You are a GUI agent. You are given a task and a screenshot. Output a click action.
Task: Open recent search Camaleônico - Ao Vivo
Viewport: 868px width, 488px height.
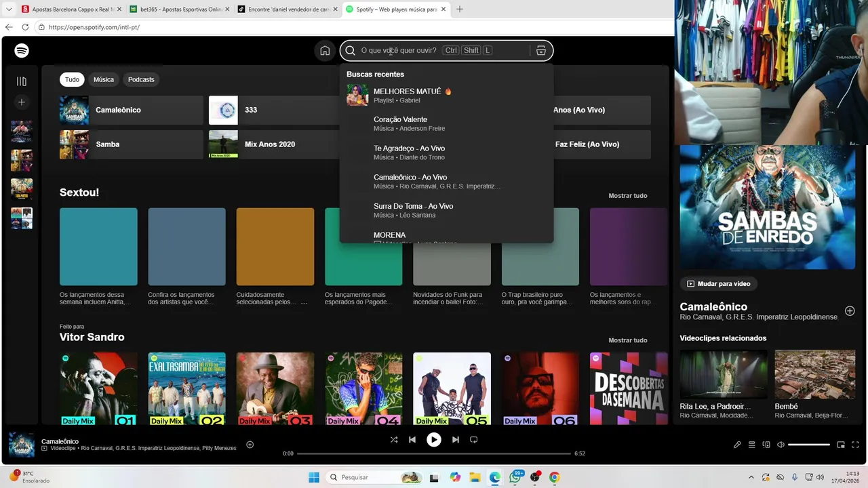[x=446, y=181]
